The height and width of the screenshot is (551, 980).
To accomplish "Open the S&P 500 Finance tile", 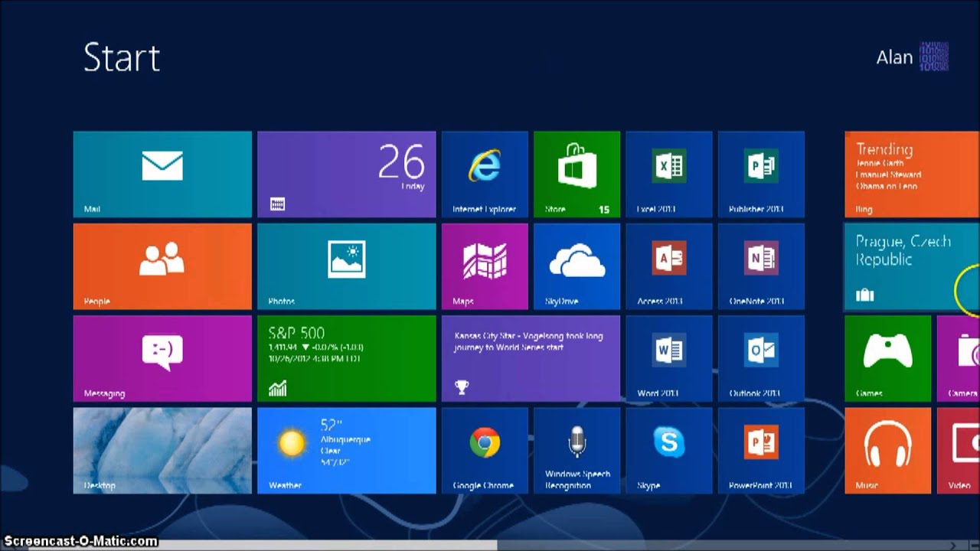I will [x=347, y=359].
